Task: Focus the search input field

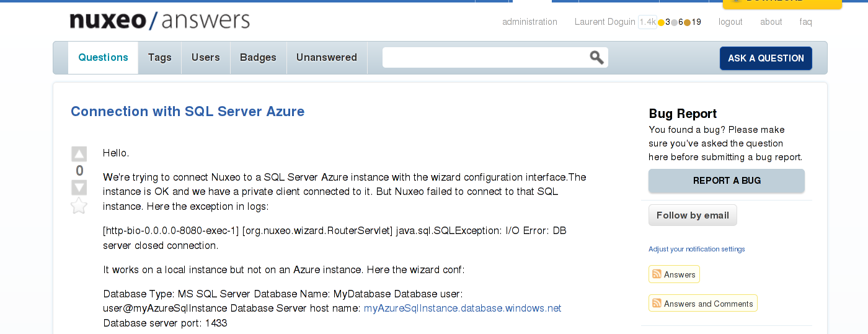Action: click(x=485, y=58)
